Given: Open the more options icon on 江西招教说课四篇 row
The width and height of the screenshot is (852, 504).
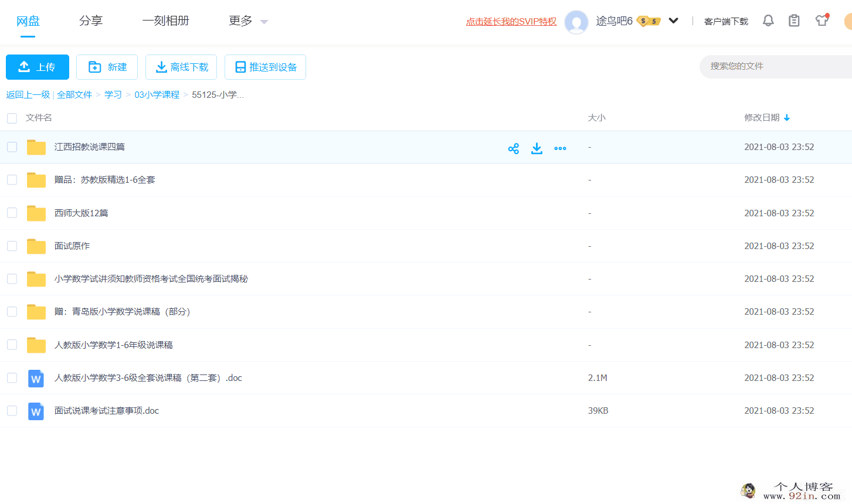Looking at the screenshot, I should (560, 148).
